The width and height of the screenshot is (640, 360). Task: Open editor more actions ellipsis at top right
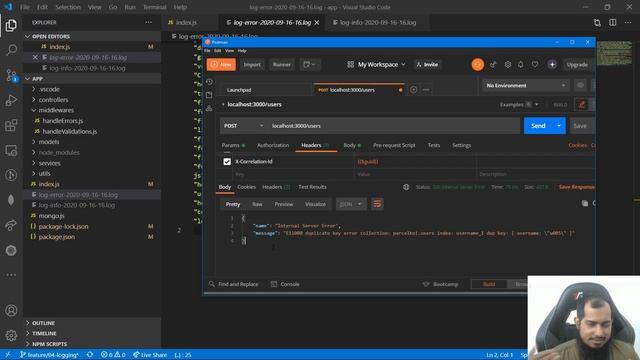pyautogui.click(x=628, y=22)
